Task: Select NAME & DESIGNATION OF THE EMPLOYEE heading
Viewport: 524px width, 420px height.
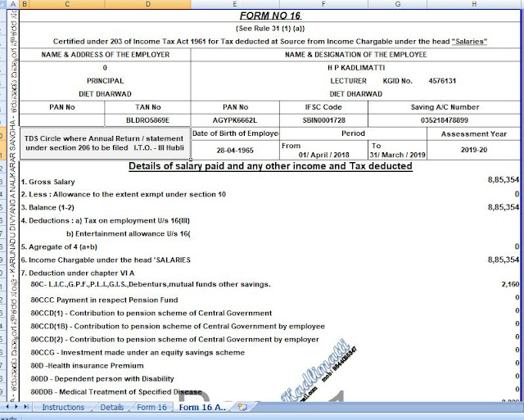Action: pyautogui.click(x=355, y=55)
